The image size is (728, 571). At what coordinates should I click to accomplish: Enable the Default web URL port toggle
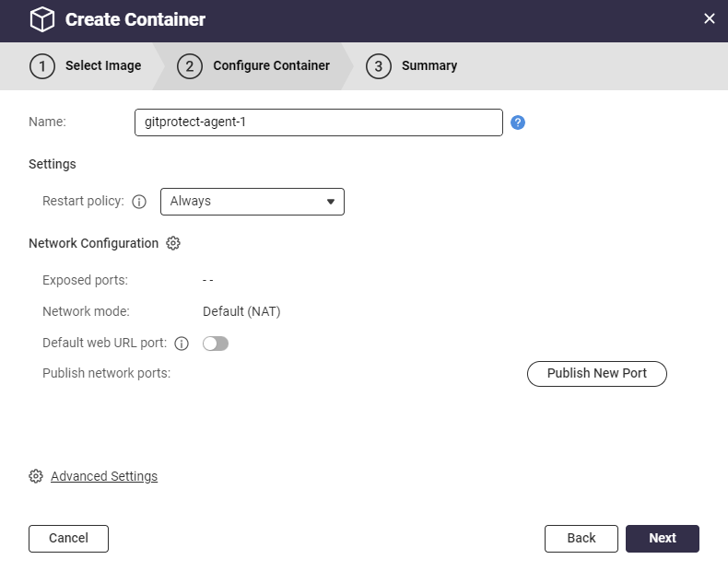coord(216,344)
